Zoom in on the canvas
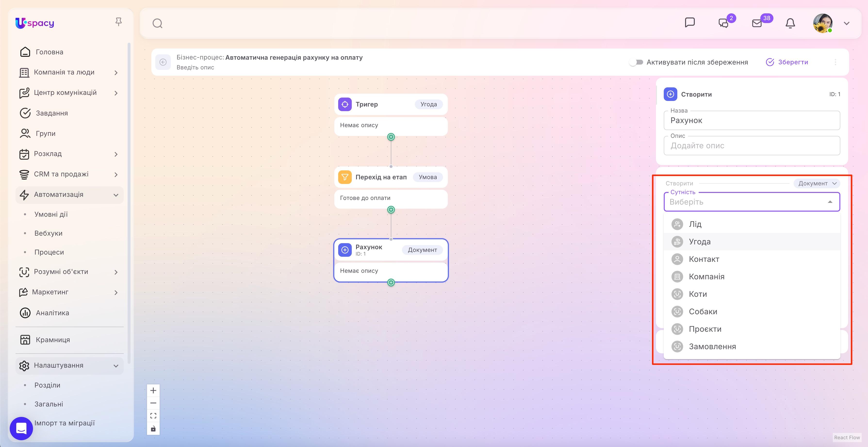Screen dimensions: 868x447 [153, 390]
